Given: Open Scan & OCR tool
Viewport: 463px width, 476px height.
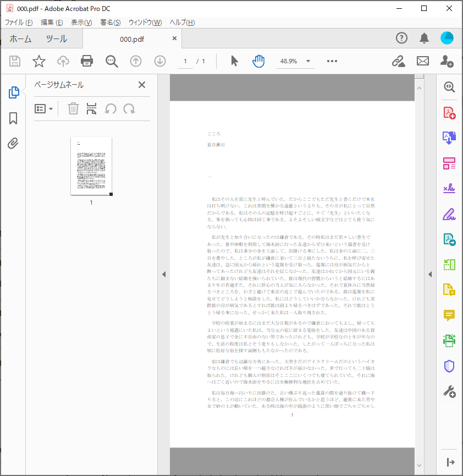Looking at the screenshot, I should (449, 341).
